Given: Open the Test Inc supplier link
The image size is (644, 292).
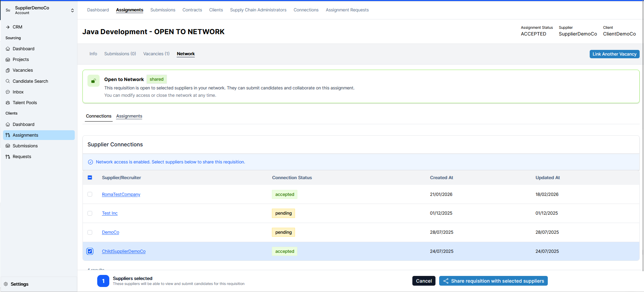Looking at the screenshot, I should coord(110,213).
